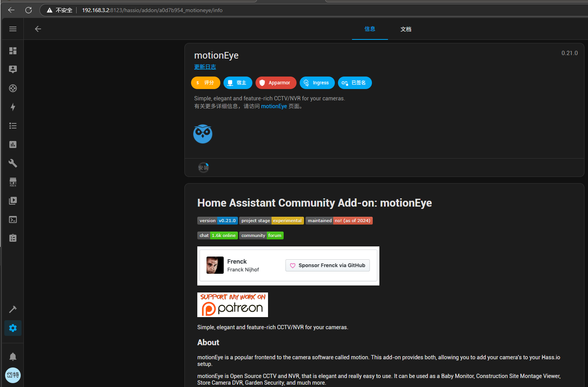588x387 pixels.
Task: Click the Patreon support banner
Action: click(232, 305)
